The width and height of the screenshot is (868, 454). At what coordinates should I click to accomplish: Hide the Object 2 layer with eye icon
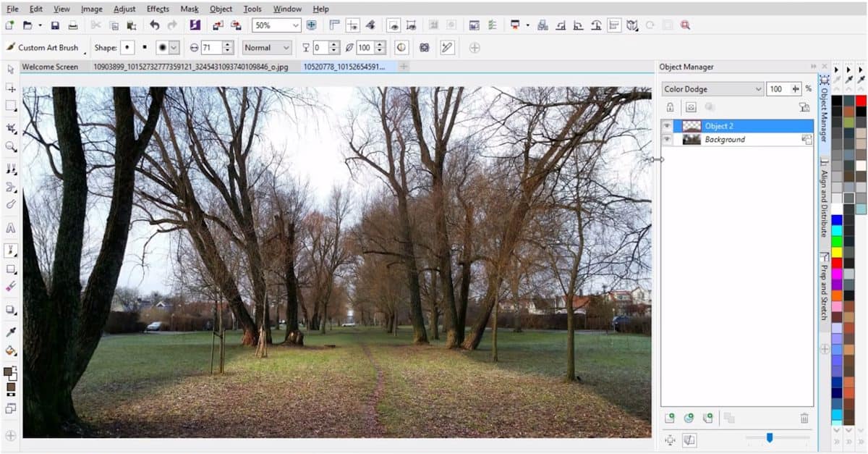(667, 126)
